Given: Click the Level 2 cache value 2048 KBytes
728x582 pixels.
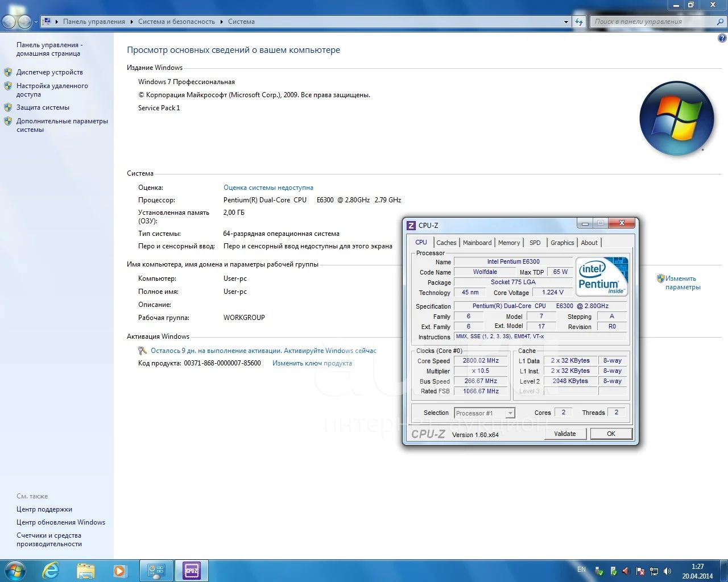Looking at the screenshot, I should [x=570, y=381].
